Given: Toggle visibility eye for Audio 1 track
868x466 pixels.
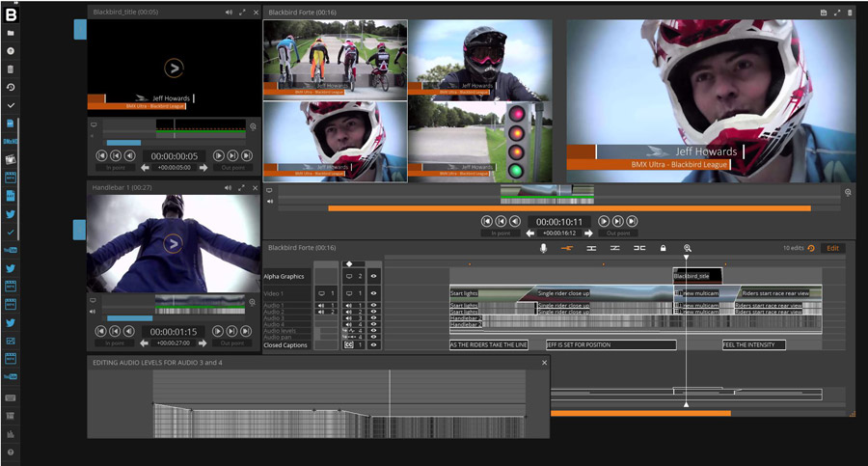Looking at the screenshot, I should (373, 305).
